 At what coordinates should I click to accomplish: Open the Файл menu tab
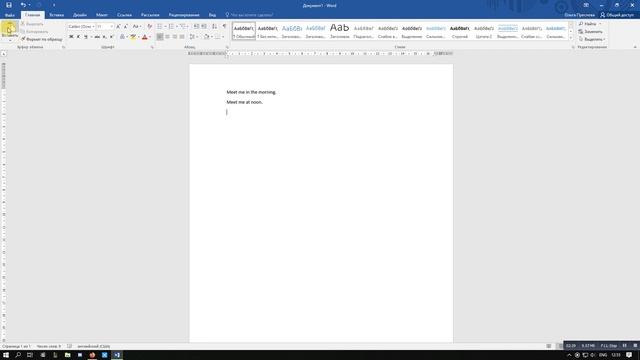(x=10, y=15)
